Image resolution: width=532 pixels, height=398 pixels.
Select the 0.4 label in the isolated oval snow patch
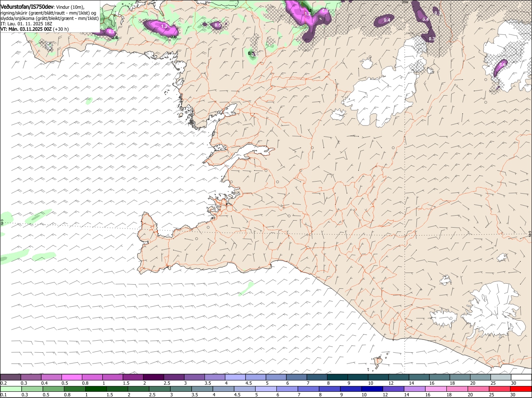pos(387,20)
